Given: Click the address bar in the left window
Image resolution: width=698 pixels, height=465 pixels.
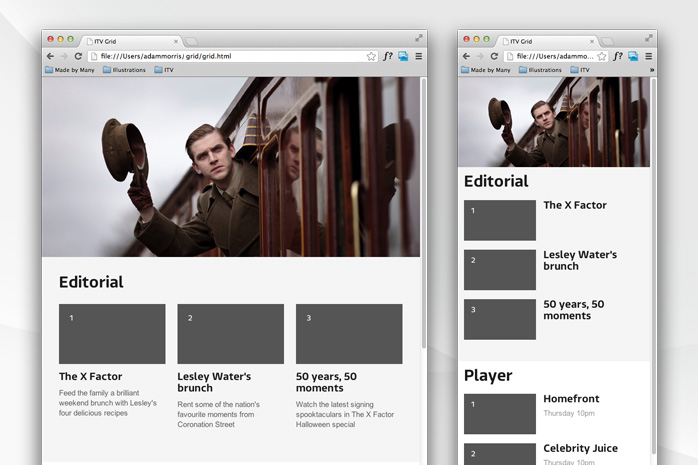Looking at the screenshot, I should (x=232, y=56).
